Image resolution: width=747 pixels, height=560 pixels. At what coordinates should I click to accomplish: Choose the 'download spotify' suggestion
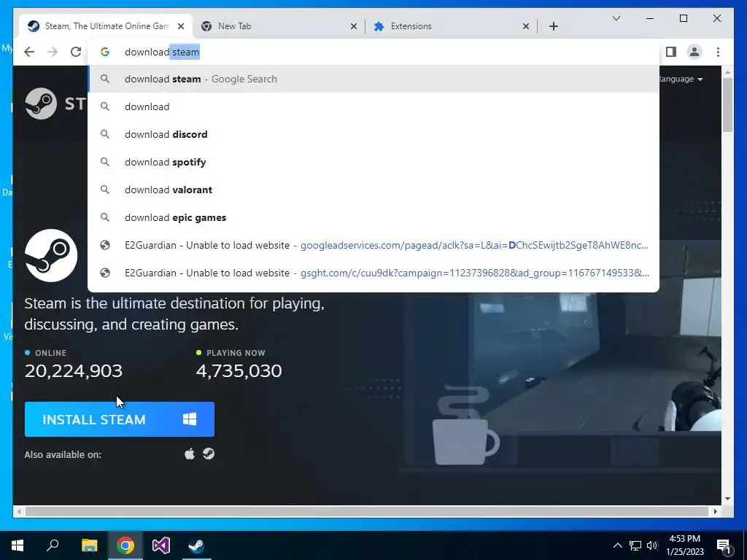[373, 162]
